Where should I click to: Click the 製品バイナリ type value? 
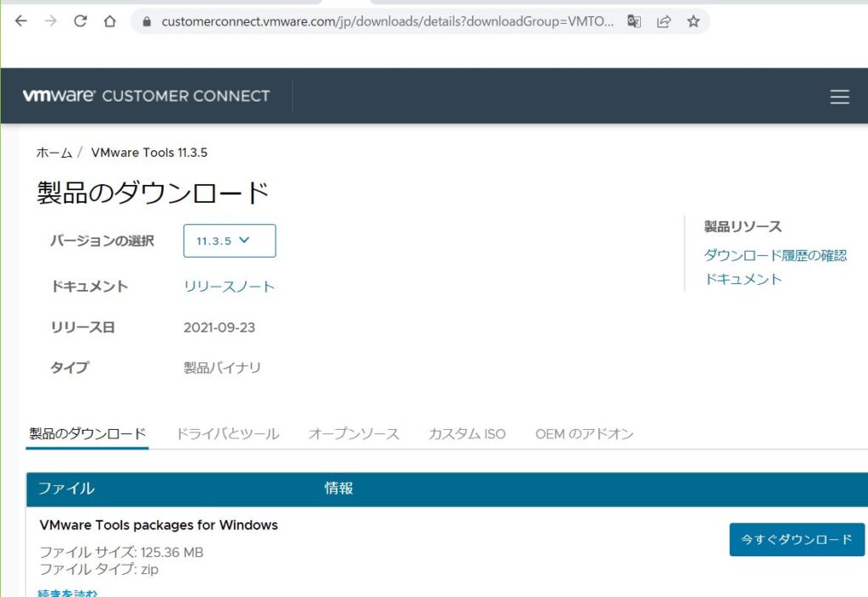[221, 367]
